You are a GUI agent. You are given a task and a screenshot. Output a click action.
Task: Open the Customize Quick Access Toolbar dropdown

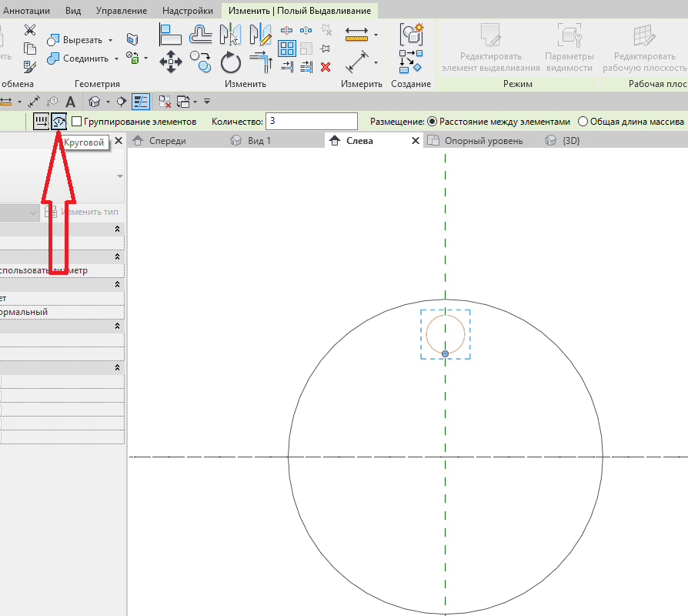(207, 102)
